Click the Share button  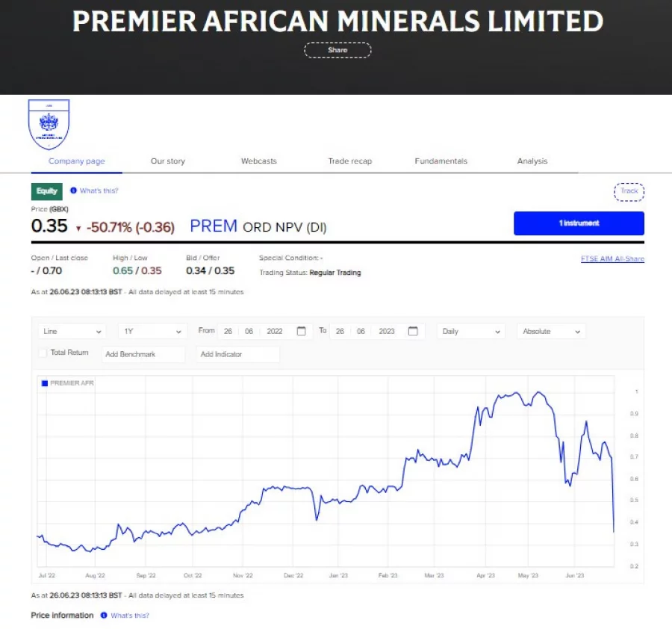click(337, 50)
